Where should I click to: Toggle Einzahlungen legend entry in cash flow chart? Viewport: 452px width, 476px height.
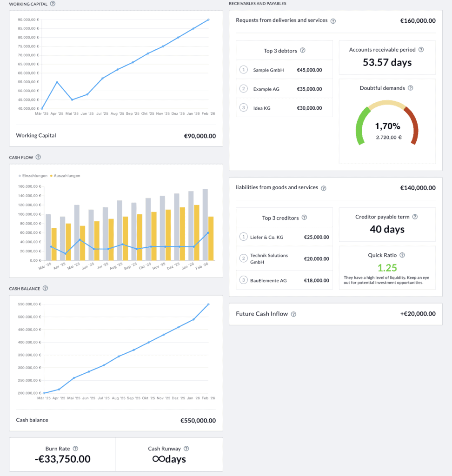(33, 176)
